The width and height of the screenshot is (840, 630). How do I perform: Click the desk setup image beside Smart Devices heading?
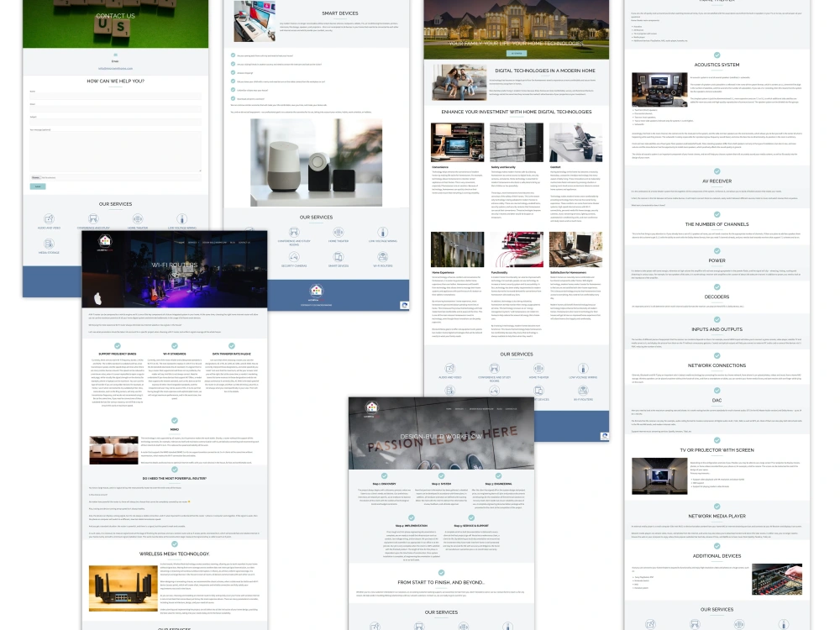point(255,22)
